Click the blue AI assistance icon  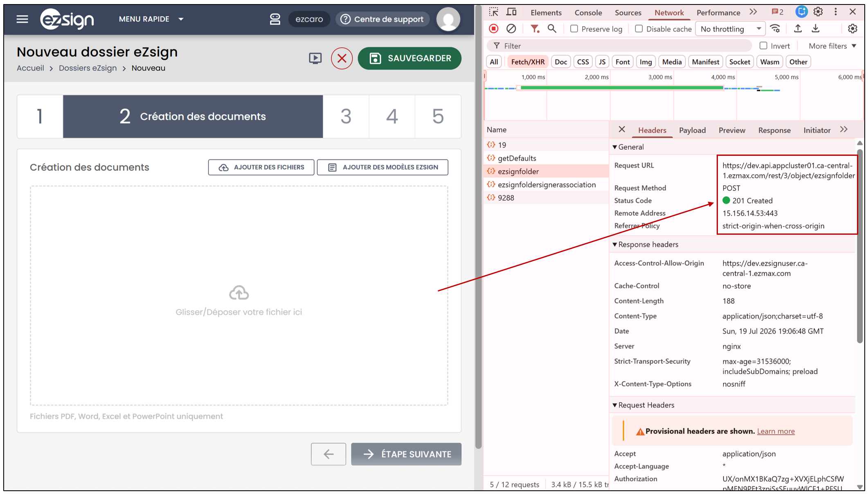[x=801, y=12]
